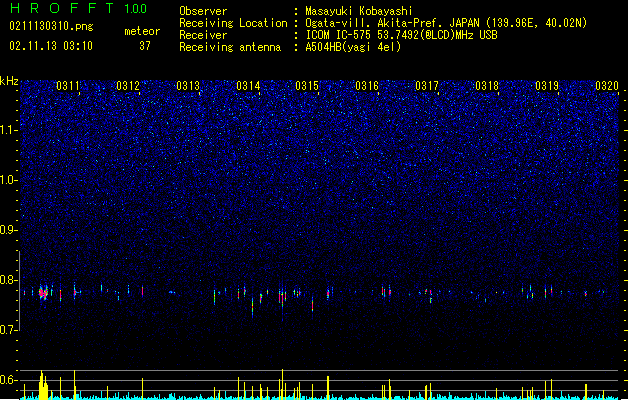Click the 0320 time marker
This screenshot has height=400, width=629.
(x=607, y=86)
